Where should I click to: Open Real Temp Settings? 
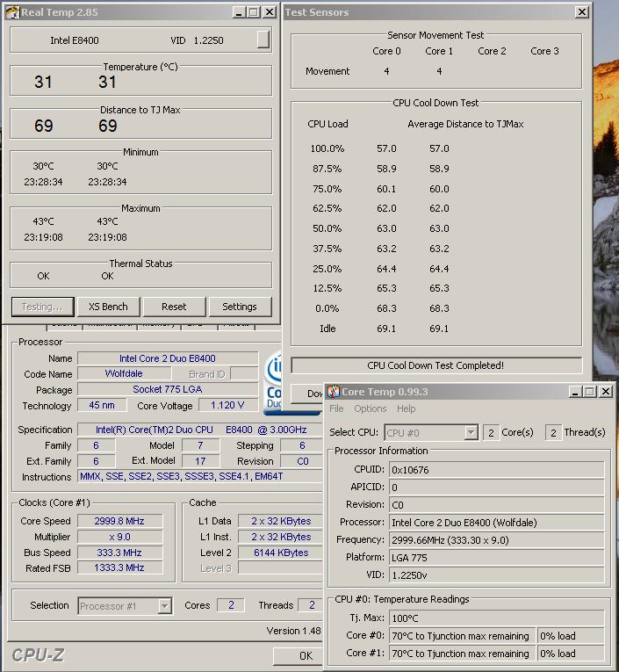click(240, 307)
